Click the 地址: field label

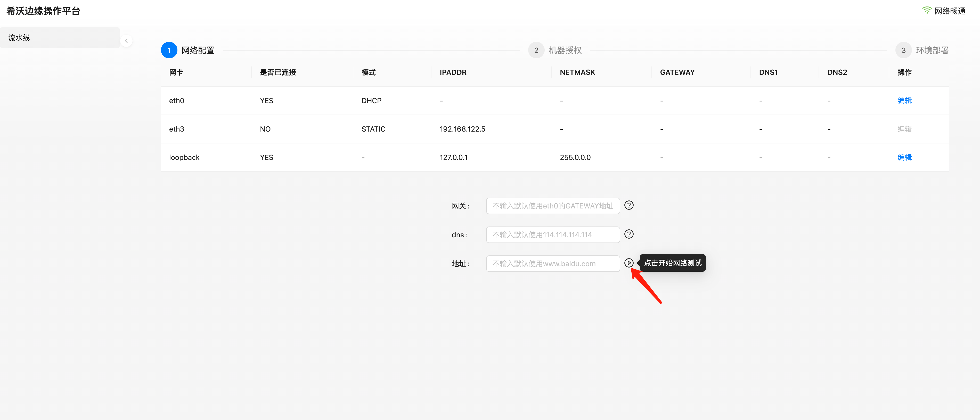point(460,264)
